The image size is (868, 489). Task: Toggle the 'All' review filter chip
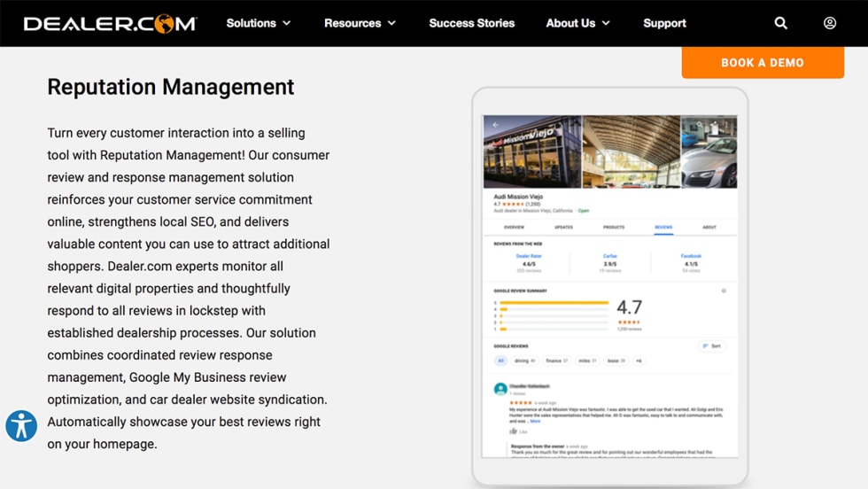coord(500,361)
